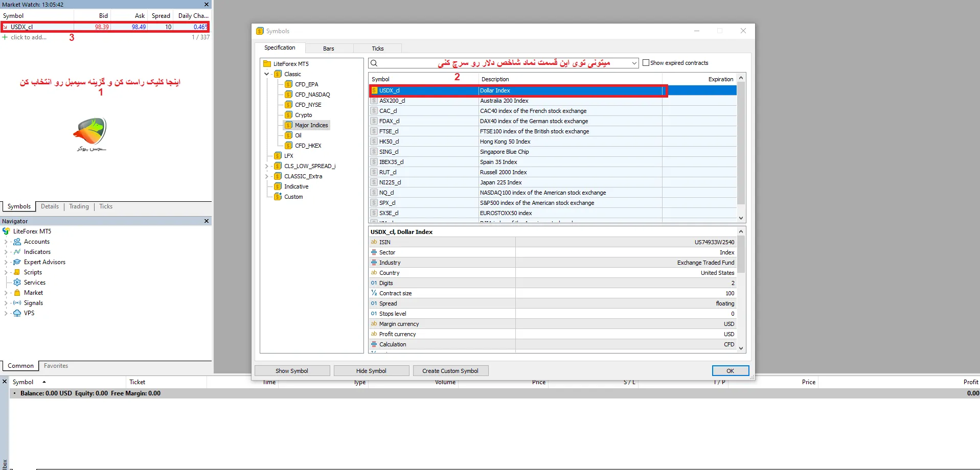This screenshot has width=980, height=470.
Task: Click the Indicators icon in Navigator
Action: tap(17, 252)
